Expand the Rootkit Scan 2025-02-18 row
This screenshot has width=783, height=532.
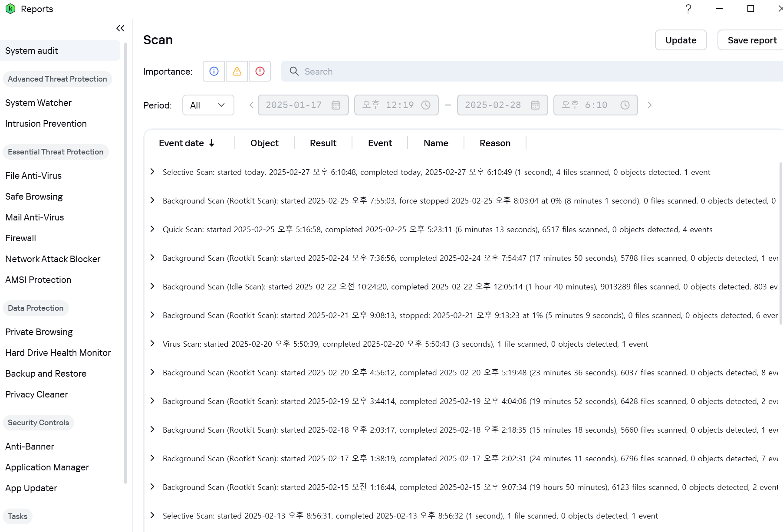[x=152, y=430]
